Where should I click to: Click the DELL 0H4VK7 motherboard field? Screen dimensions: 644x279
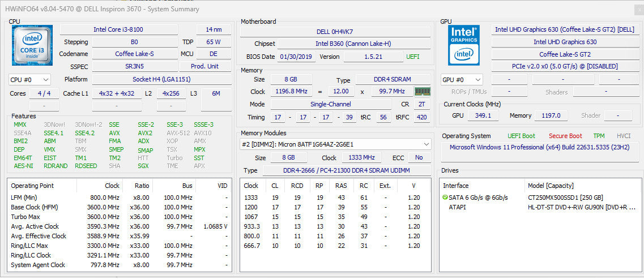tap(335, 32)
